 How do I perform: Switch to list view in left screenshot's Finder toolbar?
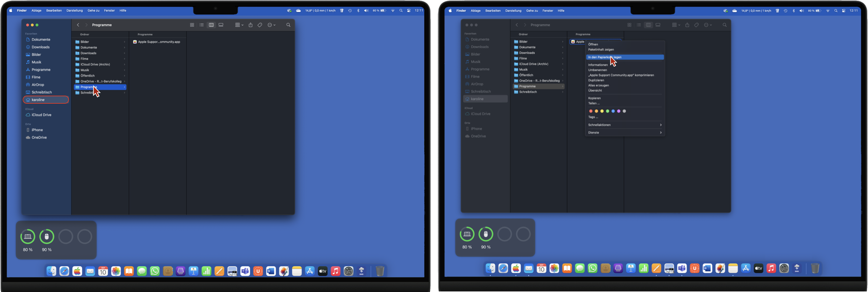201,25
